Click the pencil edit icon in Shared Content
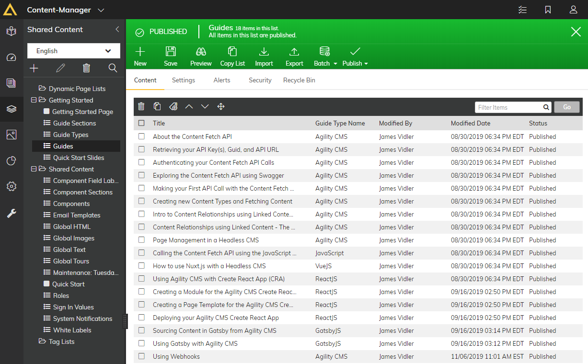 60,68
